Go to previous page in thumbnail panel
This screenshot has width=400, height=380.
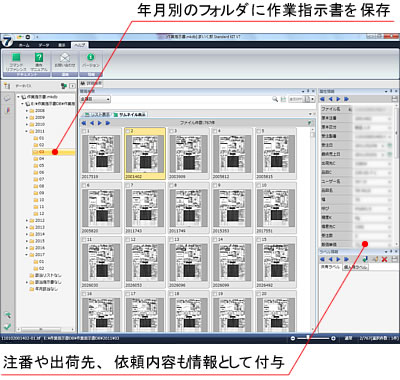[92, 123]
